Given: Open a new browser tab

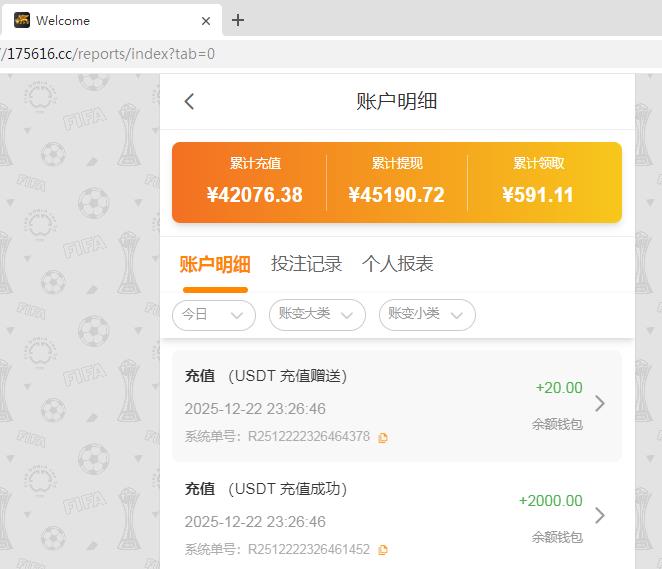Looking at the screenshot, I should click(238, 20).
